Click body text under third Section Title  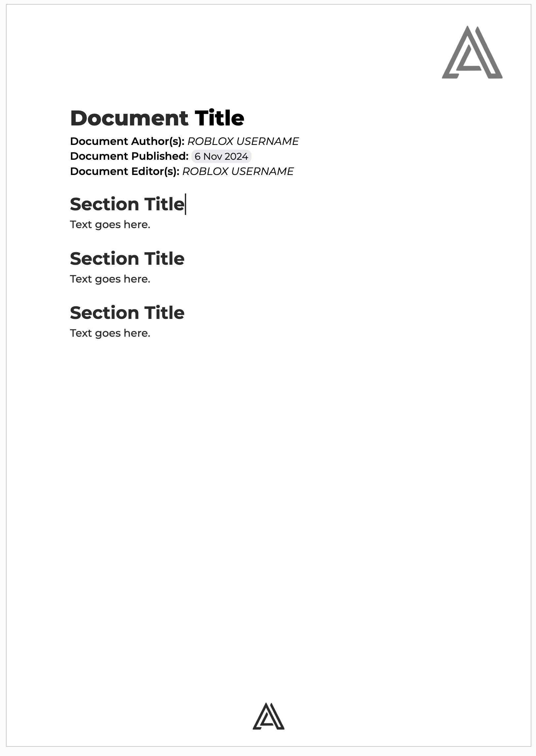pyautogui.click(x=110, y=333)
